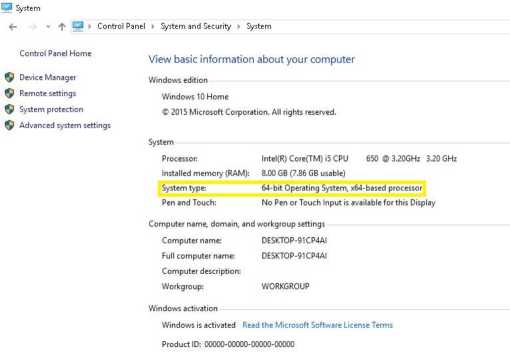Click the 'Pen and Touch:' label
The width and height of the screenshot is (510, 364).
(x=189, y=203)
